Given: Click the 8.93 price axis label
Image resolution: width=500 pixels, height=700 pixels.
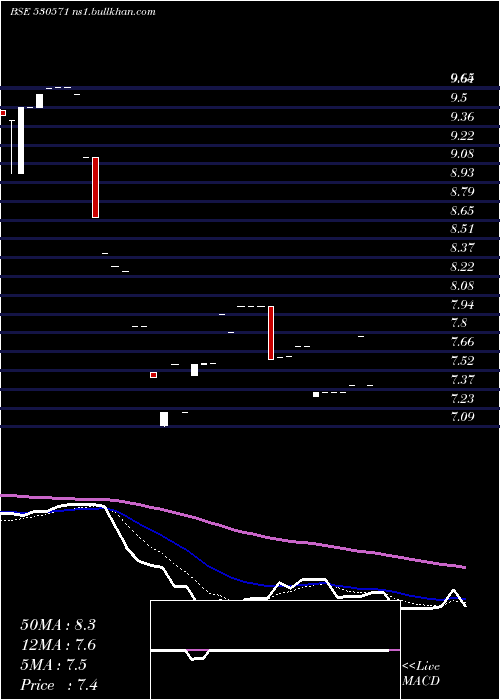Looking at the screenshot, I should pyautogui.click(x=462, y=173).
